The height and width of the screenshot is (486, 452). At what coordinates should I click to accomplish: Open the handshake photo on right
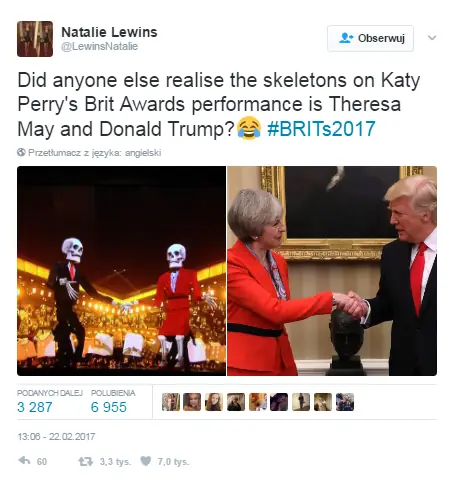332,271
